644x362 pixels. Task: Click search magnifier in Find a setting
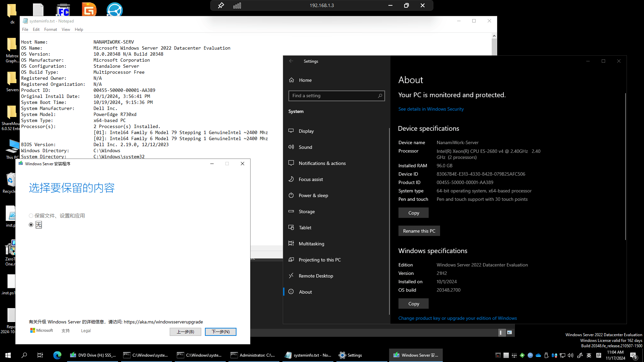tap(380, 96)
